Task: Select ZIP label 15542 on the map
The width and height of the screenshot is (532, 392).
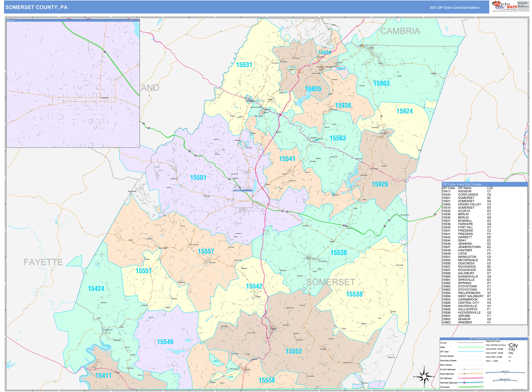Action: click(x=254, y=286)
